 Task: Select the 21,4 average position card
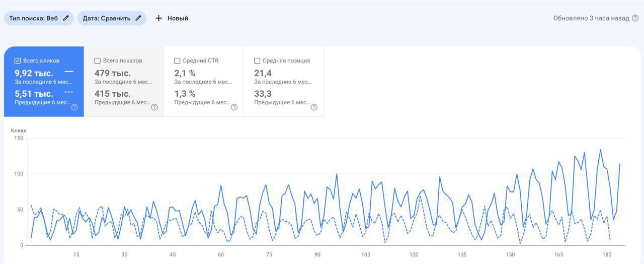click(283, 82)
